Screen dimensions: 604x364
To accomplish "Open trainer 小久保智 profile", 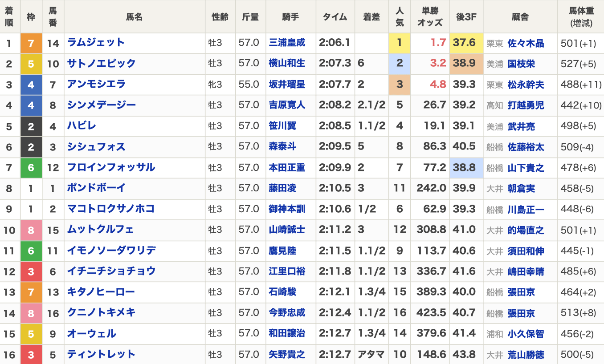I will pos(526,334).
